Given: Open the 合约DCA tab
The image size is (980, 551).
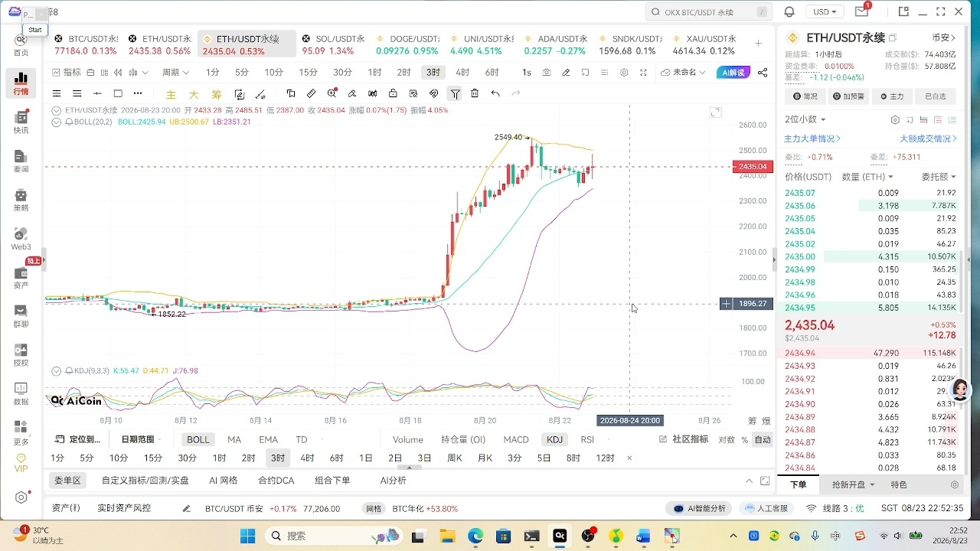Looking at the screenshot, I should tap(276, 481).
